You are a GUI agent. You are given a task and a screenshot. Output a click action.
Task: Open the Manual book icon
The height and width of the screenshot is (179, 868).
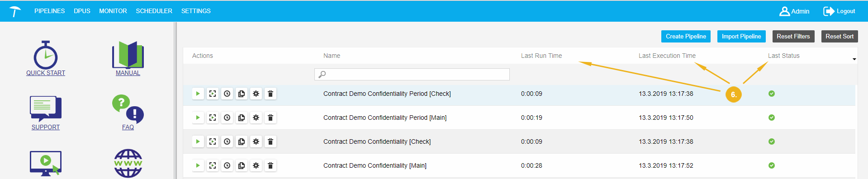click(x=128, y=55)
